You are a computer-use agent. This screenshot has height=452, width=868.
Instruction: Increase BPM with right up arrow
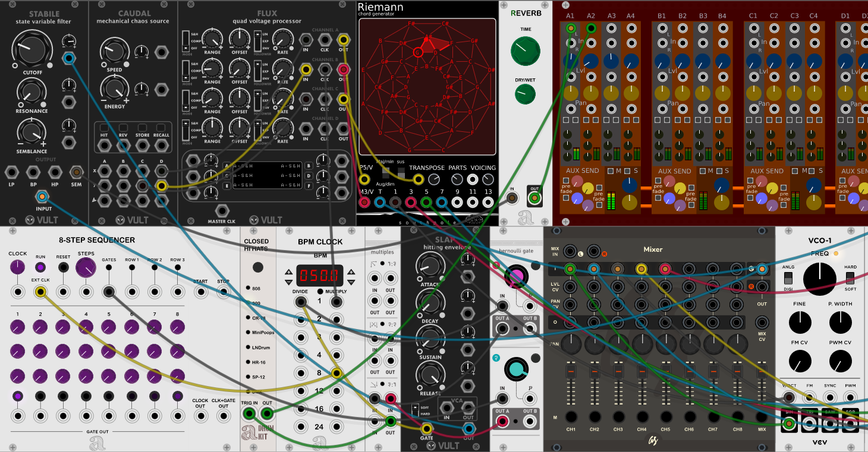[x=351, y=272]
